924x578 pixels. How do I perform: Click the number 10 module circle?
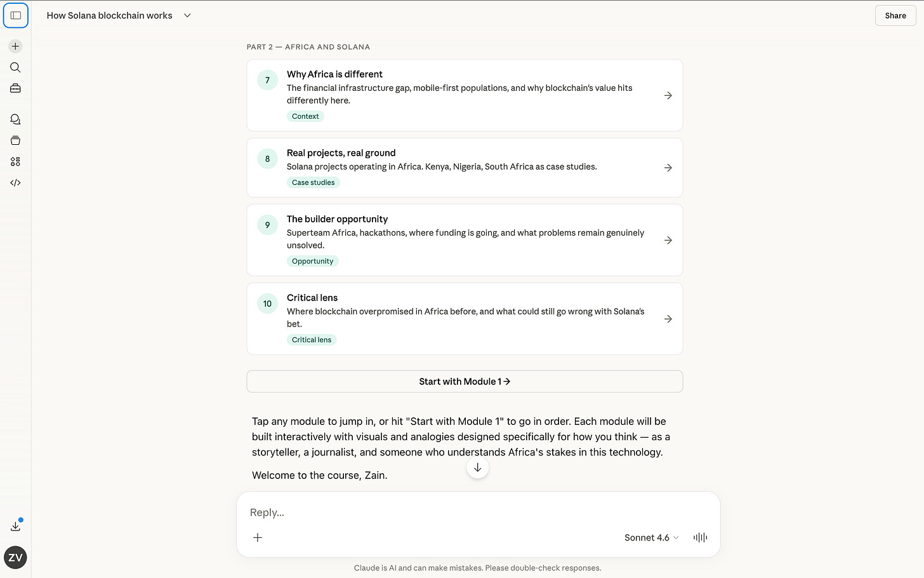click(267, 304)
